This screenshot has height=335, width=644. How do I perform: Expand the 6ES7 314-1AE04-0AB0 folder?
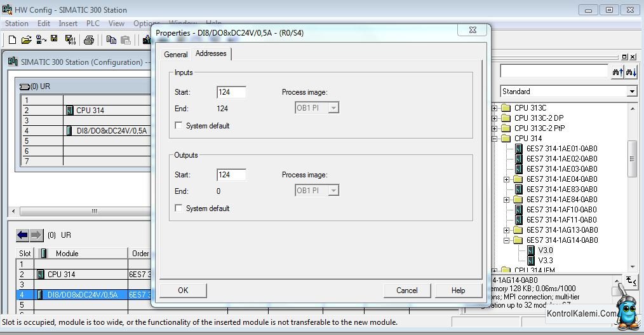point(506,179)
